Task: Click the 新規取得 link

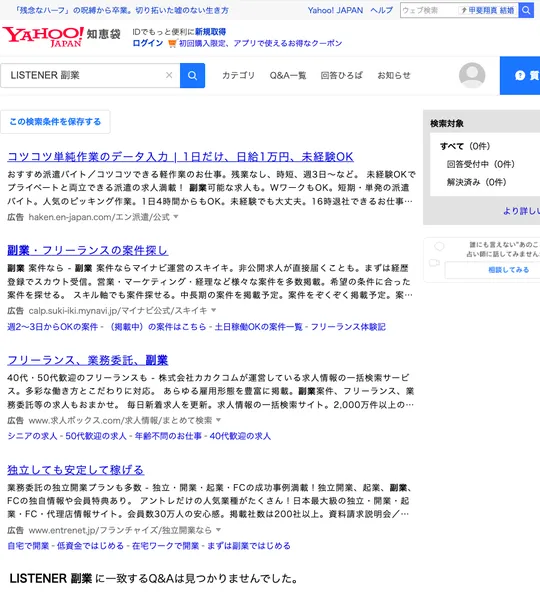Action: (x=210, y=32)
